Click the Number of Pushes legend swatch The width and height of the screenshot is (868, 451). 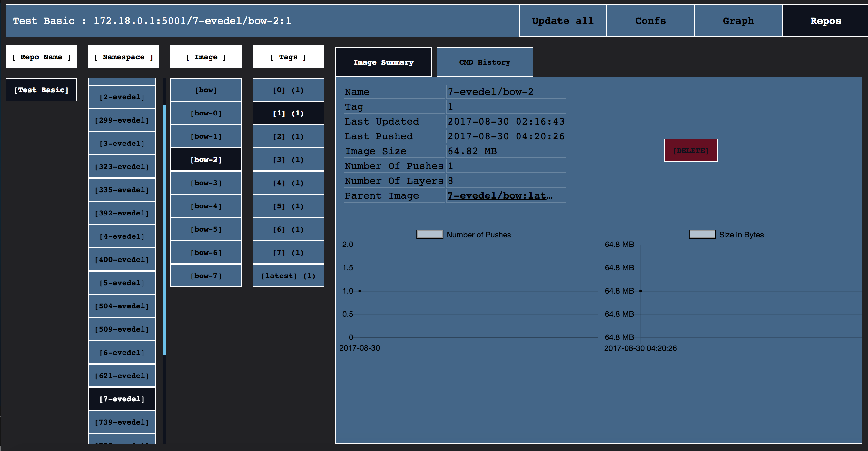coord(429,235)
